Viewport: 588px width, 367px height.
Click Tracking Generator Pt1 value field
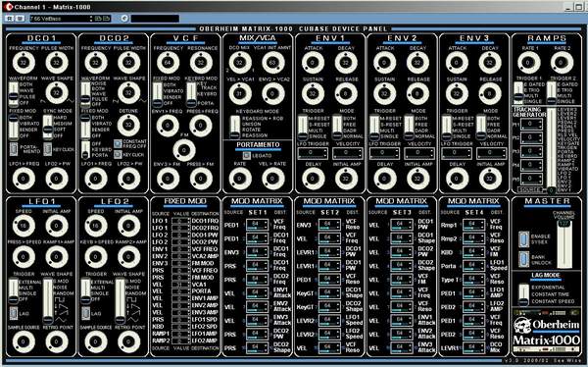531,124
